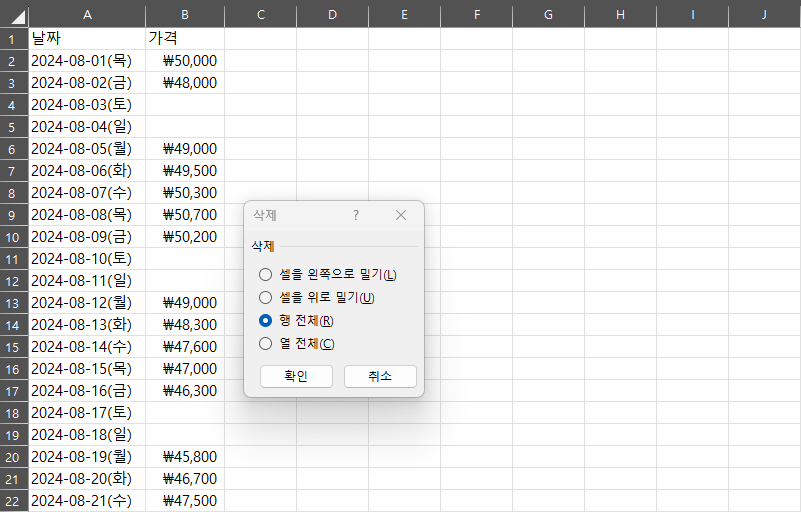This screenshot has width=801, height=512.
Task: Click cell '2024-08-01(목)'
Action: pyautogui.click(x=87, y=61)
